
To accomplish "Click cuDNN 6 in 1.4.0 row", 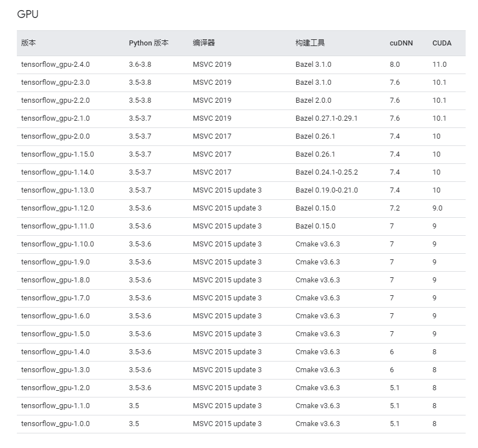I will pos(392,352).
